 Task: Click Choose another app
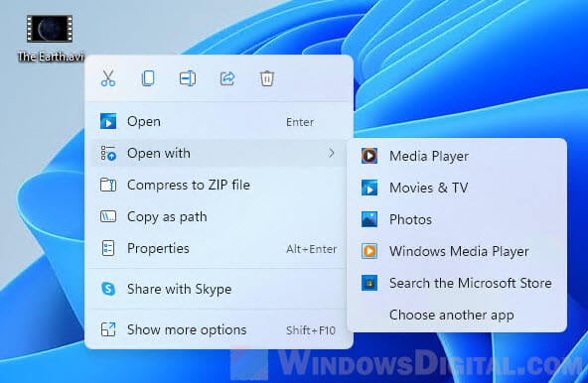[x=457, y=315]
